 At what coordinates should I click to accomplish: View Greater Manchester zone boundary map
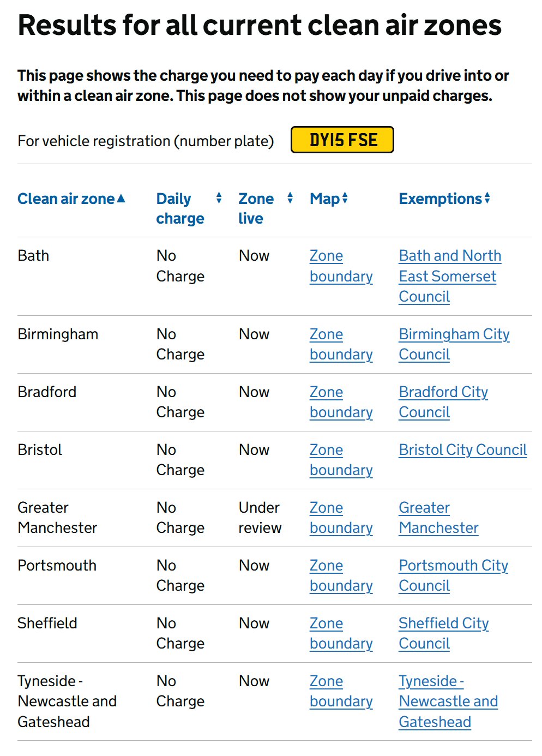(341, 518)
